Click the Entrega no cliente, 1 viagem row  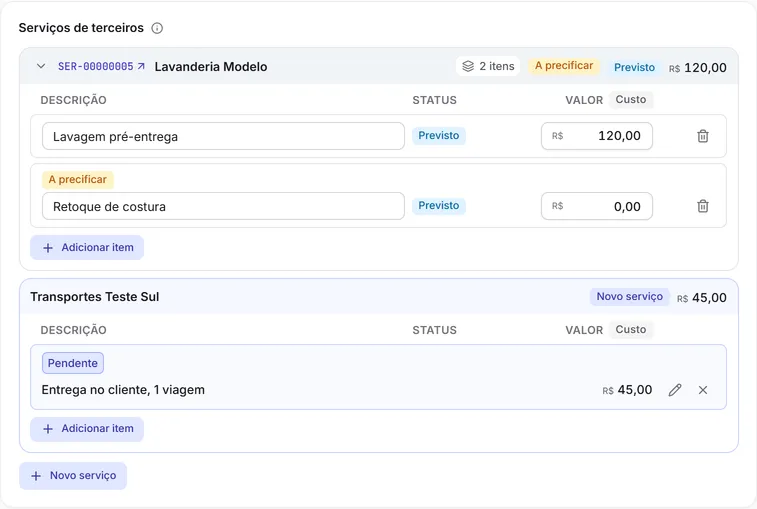[378, 377]
